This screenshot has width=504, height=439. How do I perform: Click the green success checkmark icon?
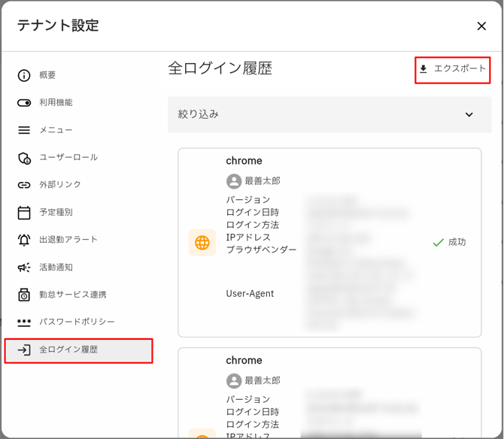439,243
